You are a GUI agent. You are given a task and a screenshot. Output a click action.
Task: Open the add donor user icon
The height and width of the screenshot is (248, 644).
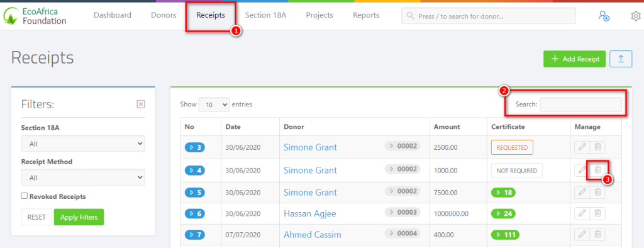tap(603, 16)
